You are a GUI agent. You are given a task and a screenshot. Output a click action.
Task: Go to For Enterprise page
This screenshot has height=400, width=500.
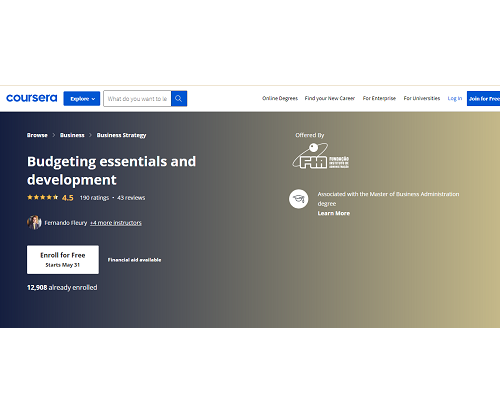(379, 98)
